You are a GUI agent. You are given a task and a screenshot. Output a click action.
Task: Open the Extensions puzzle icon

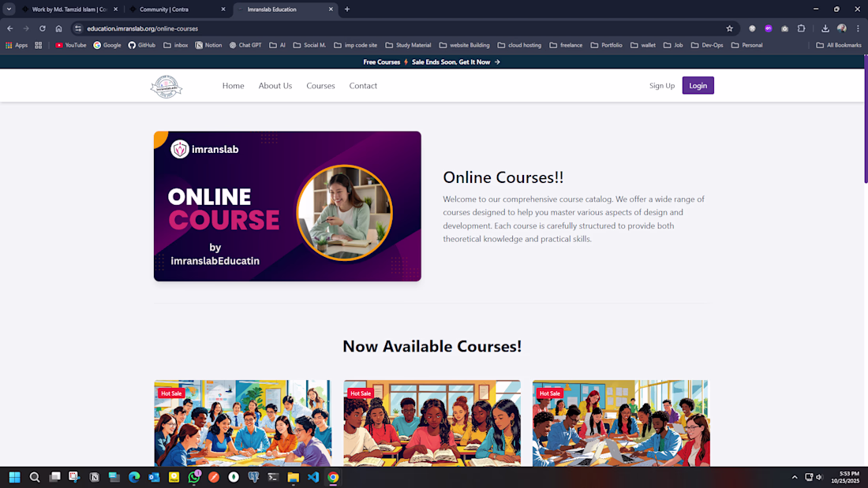[x=801, y=28]
